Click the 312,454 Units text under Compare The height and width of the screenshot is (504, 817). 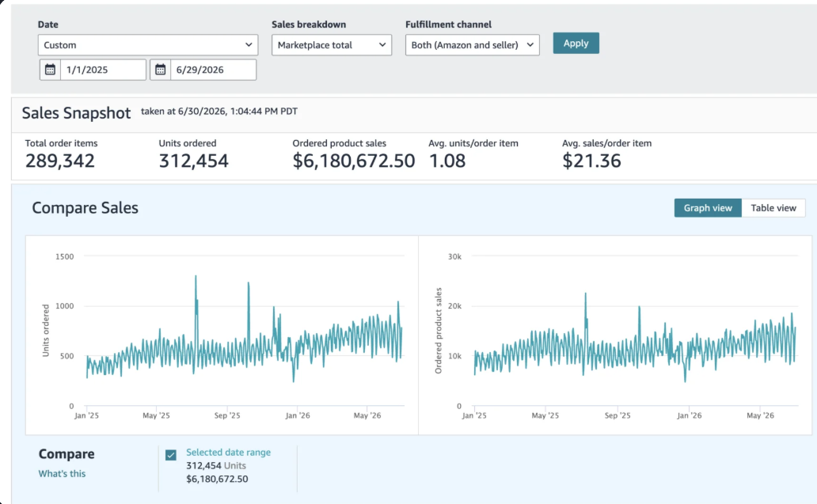tap(215, 465)
